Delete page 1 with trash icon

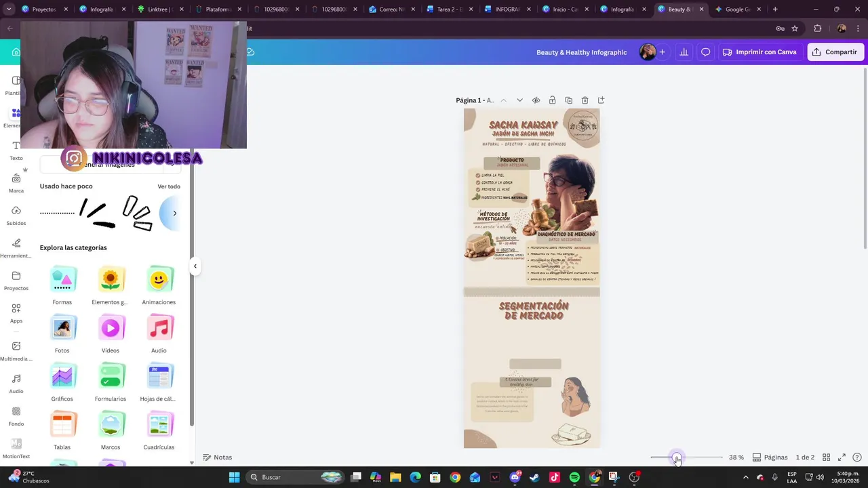point(585,100)
